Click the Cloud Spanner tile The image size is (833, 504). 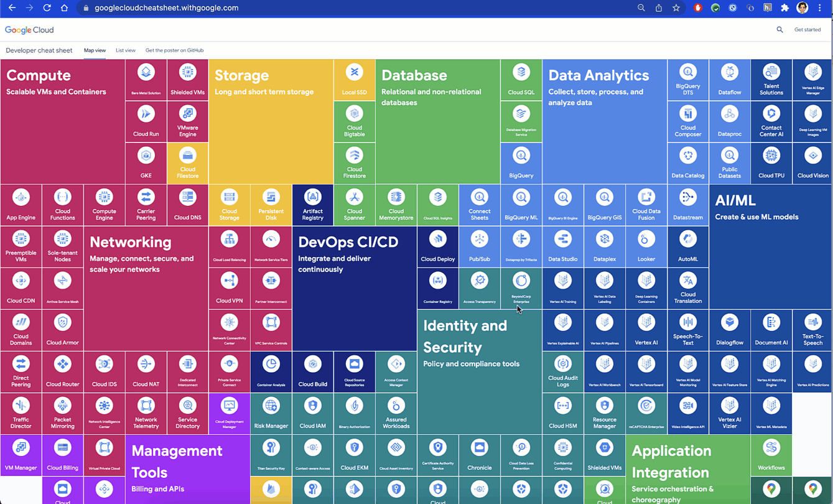pos(354,205)
